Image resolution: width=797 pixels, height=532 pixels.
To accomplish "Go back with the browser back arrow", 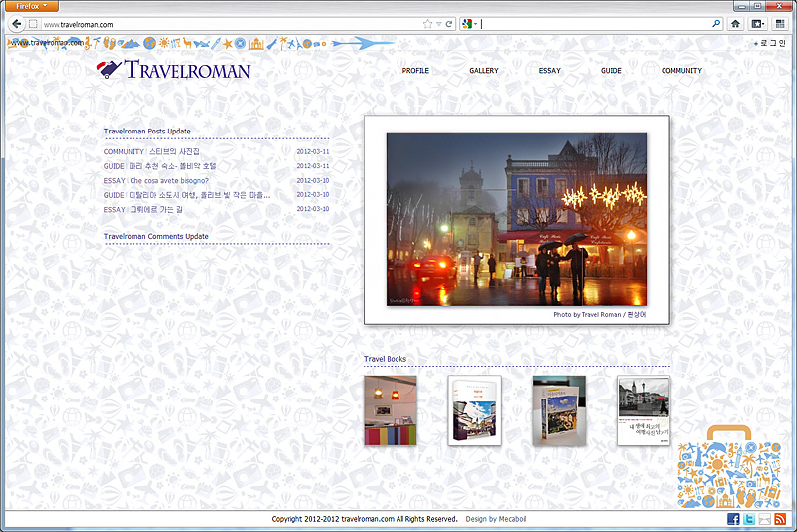I will click(17, 24).
